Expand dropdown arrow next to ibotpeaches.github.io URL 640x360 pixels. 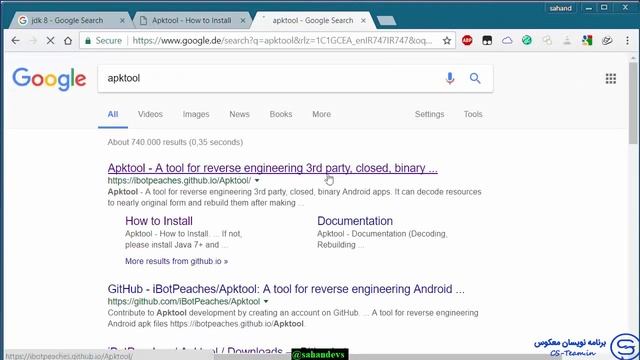(x=257, y=180)
